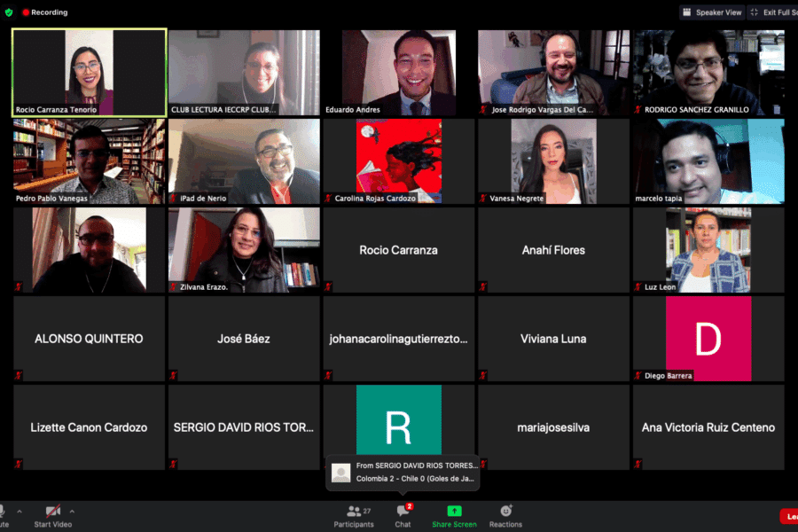Toggle Start Video camera on
Screen dimensions: 798x532
tap(53, 515)
